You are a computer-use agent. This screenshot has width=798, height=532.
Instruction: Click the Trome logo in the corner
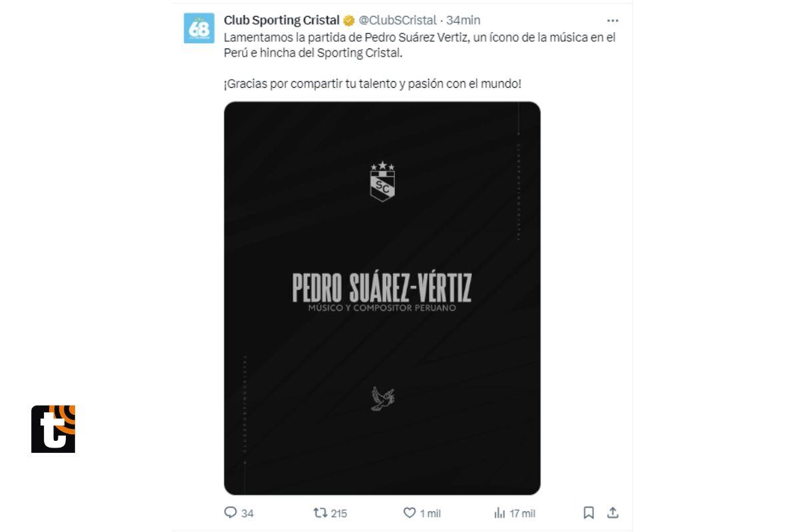(x=55, y=429)
